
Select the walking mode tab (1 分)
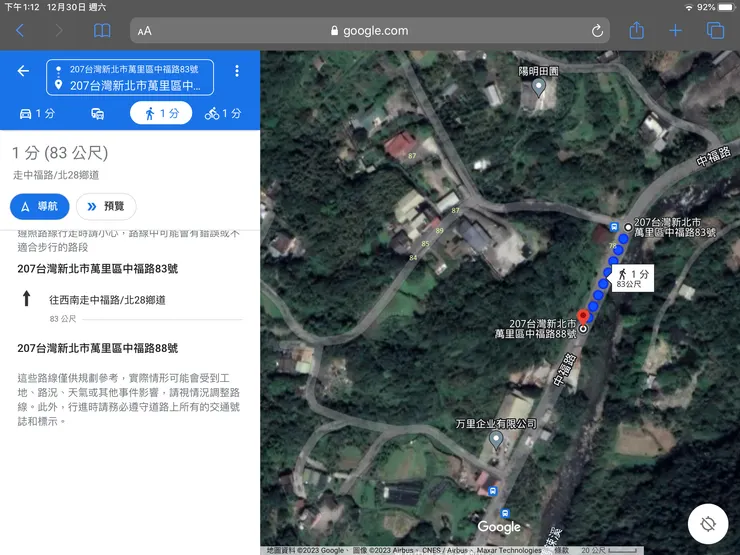[161, 113]
